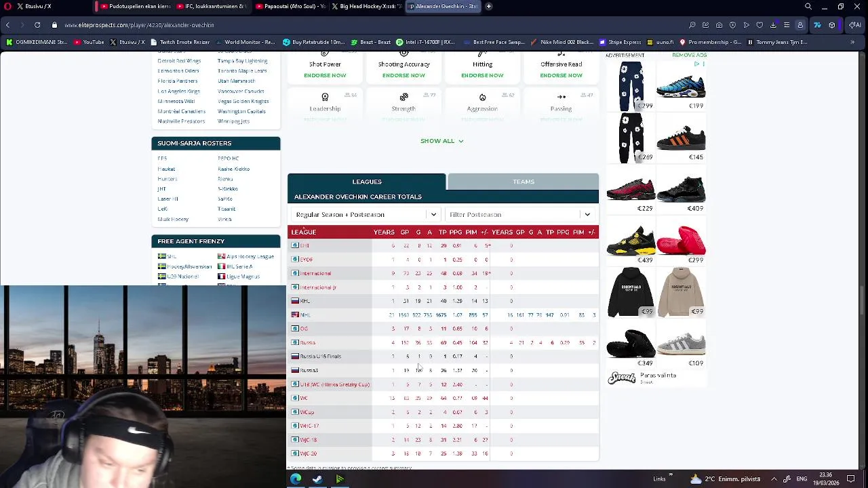This screenshot has height=488, width=868.
Task: Open the bookmarks overflow chevron
Action: click(x=852, y=42)
